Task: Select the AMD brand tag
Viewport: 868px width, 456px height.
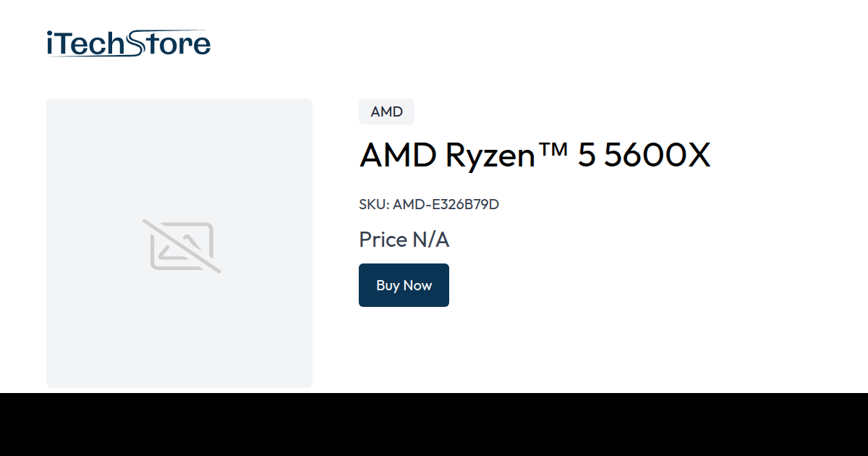Action: click(x=386, y=111)
